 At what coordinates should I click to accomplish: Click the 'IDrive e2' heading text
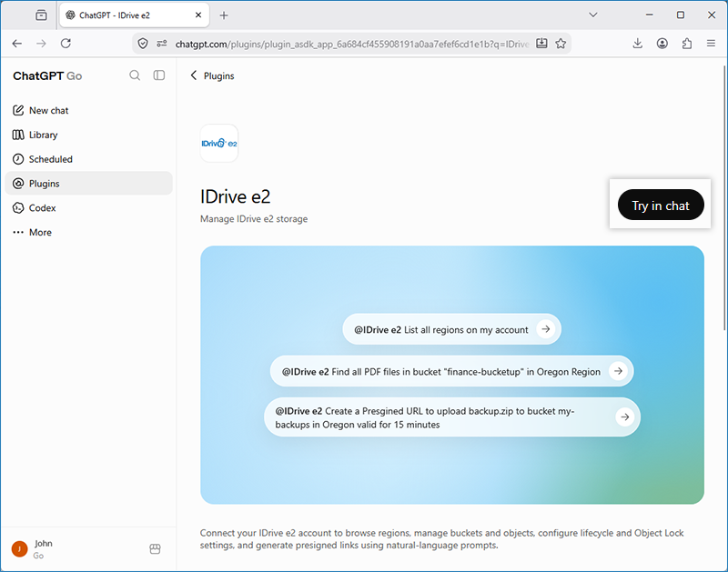coord(235,196)
